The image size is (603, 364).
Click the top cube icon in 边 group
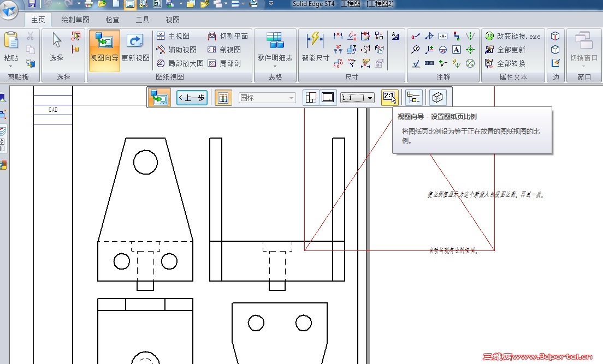(555, 36)
